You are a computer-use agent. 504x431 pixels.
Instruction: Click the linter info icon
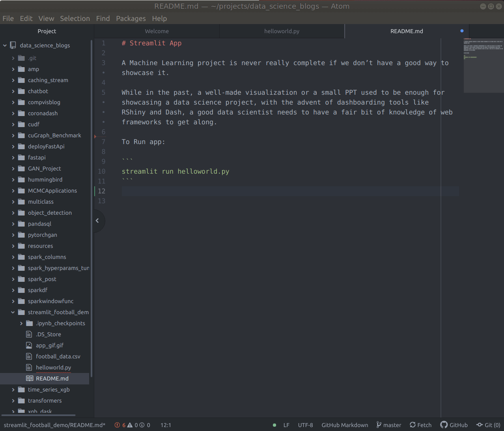click(142, 425)
